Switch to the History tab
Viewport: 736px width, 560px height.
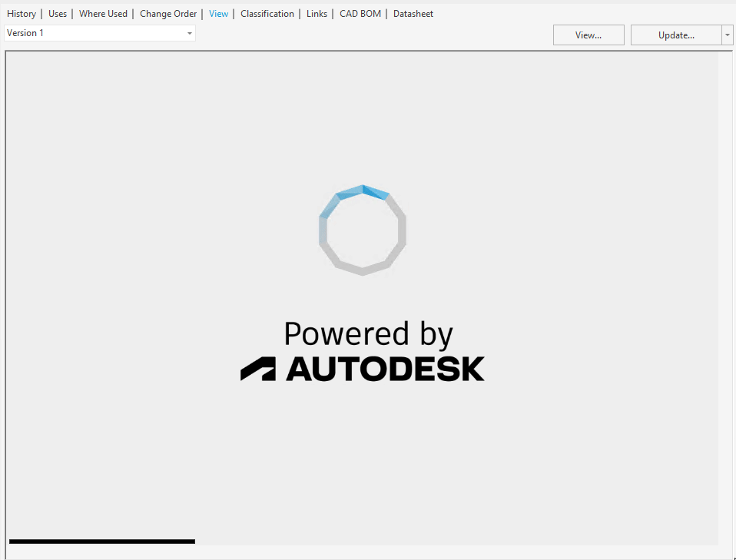click(x=22, y=13)
